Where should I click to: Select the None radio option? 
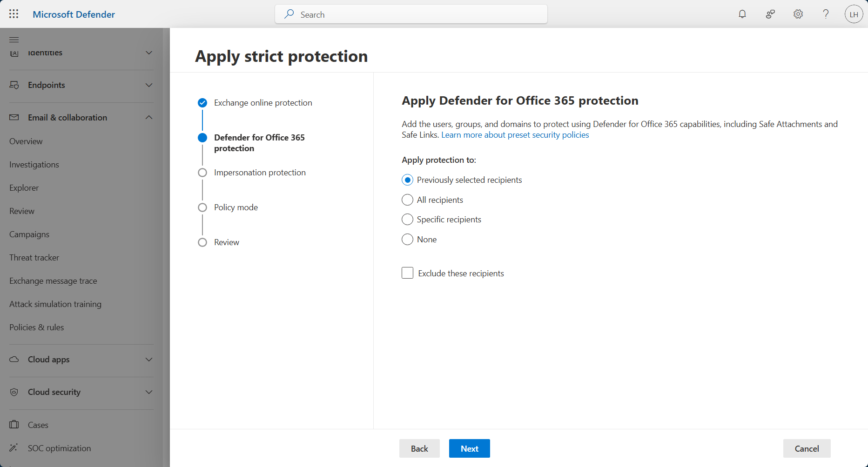tap(407, 240)
